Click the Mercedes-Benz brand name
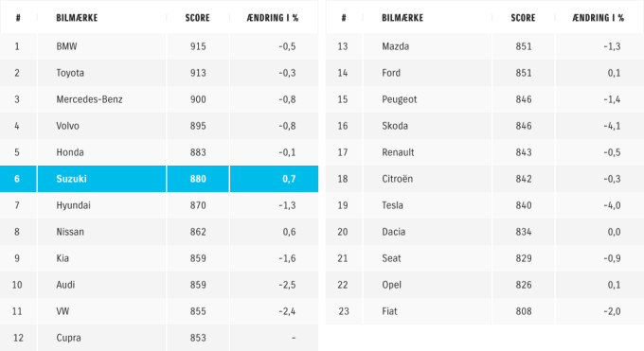Viewport: 644px width, 351px height. point(89,99)
